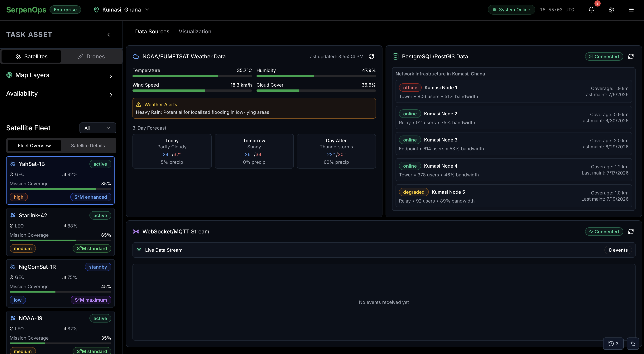The width and height of the screenshot is (644, 354).
Task: Refresh PostgreSQL/PostGIS data
Action: (631, 56)
